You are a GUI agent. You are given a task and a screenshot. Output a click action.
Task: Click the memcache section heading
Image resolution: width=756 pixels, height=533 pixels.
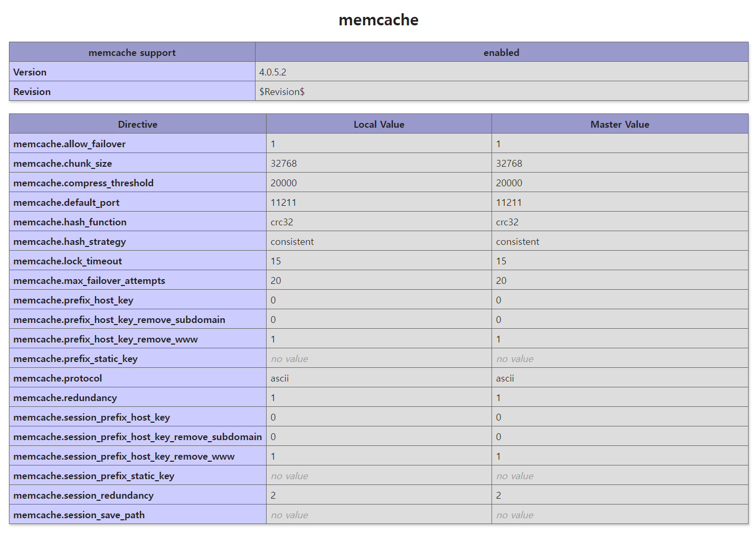click(378, 20)
